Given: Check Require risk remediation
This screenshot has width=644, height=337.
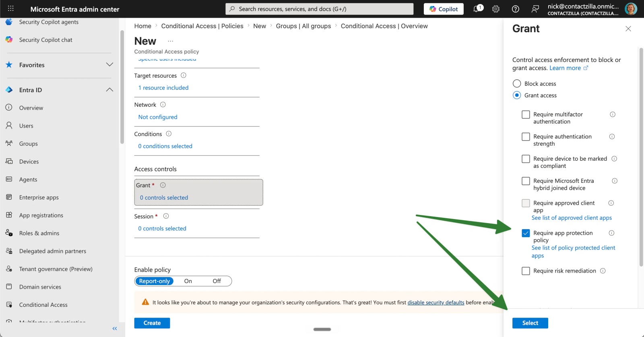Looking at the screenshot, I should [x=526, y=271].
